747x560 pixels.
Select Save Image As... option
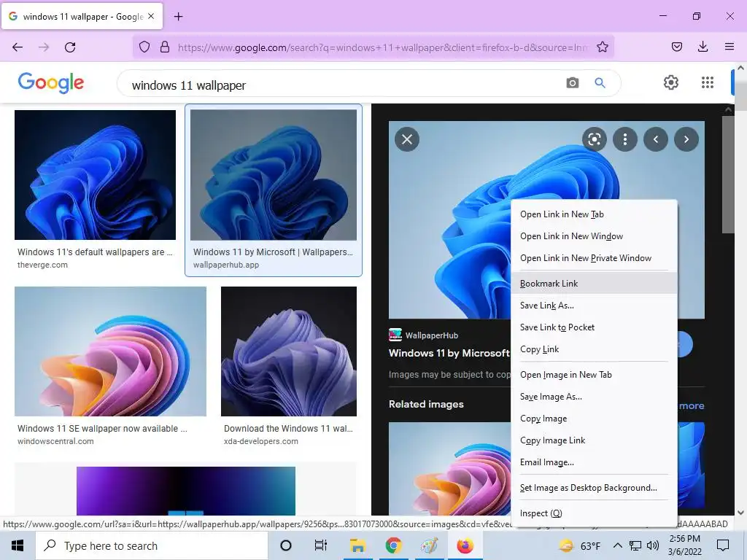pos(594,397)
